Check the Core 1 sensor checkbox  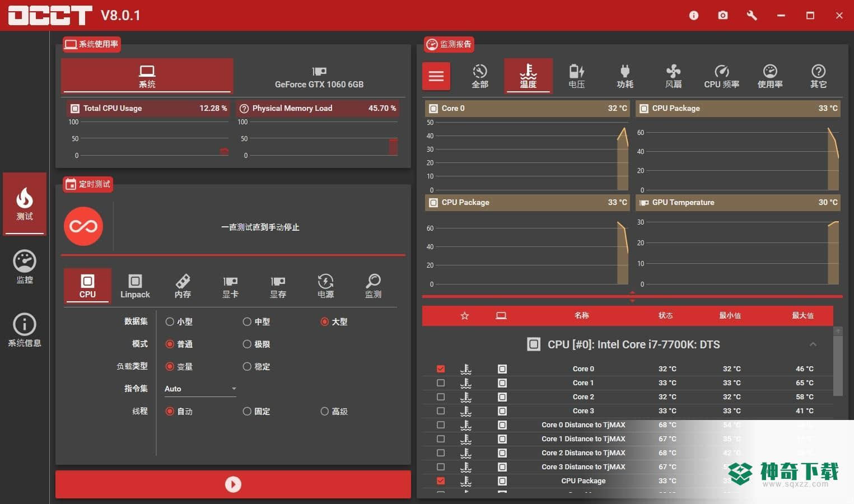coord(441,382)
